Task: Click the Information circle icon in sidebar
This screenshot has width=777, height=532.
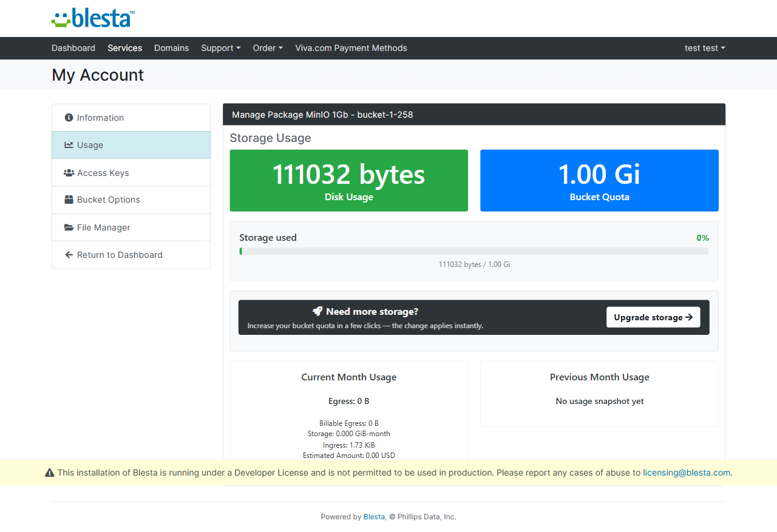Action: [69, 118]
